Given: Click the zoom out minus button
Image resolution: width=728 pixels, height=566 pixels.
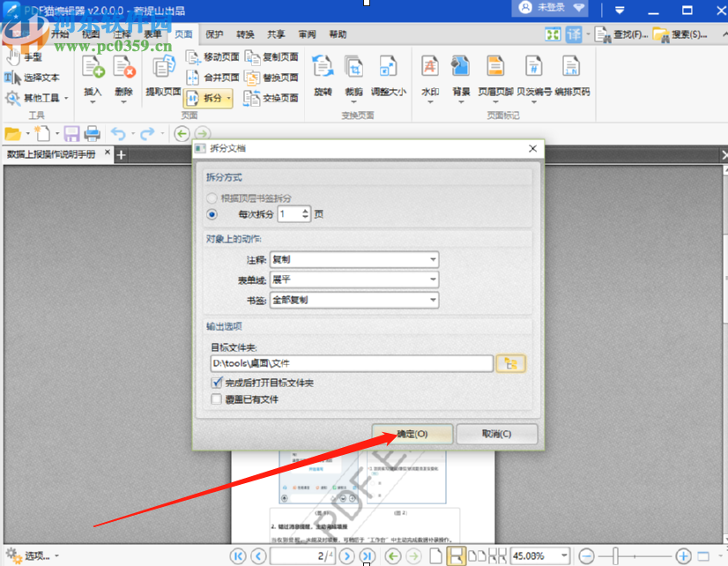Looking at the screenshot, I should [x=586, y=555].
